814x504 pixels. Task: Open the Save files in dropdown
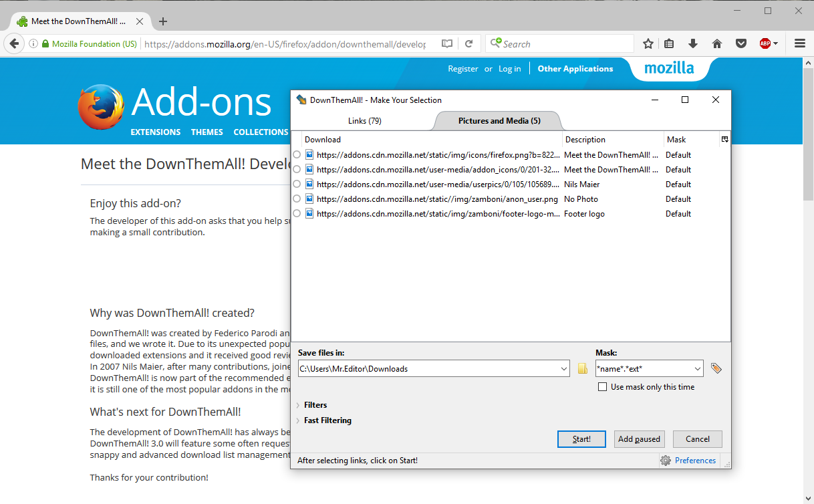(x=565, y=368)
